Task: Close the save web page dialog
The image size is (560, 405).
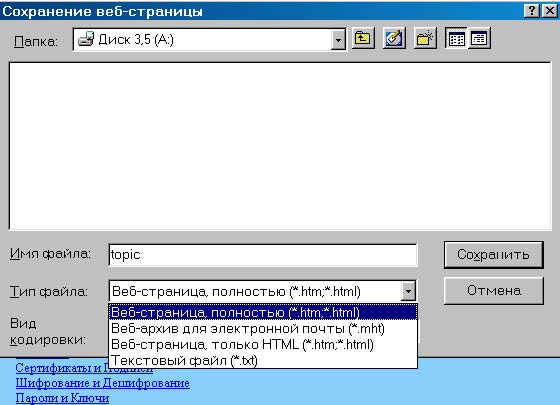Action: (549, 11)
